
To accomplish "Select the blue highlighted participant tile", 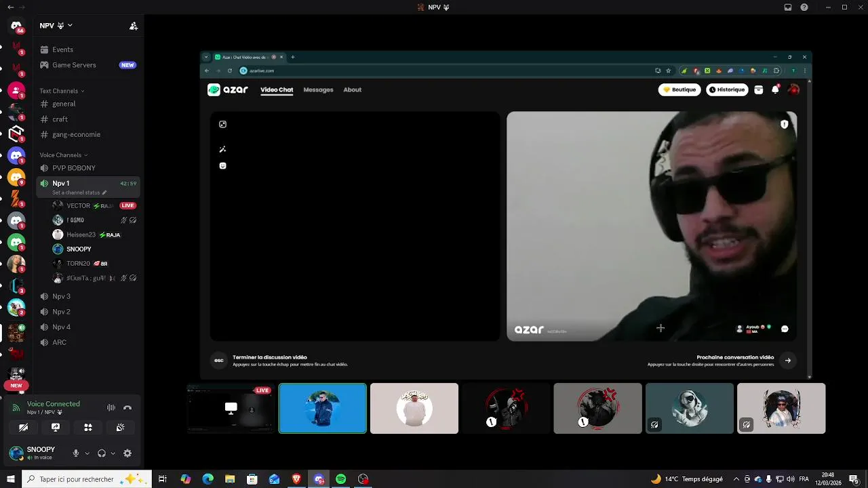I will [x=323, y=408].
